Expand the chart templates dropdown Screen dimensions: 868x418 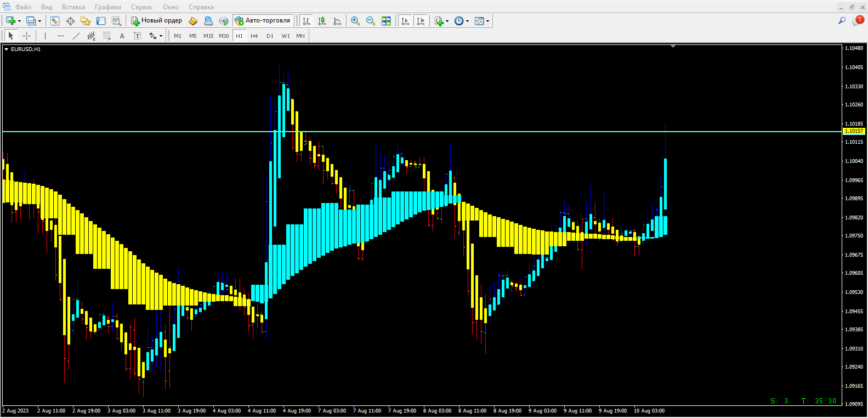487,21
